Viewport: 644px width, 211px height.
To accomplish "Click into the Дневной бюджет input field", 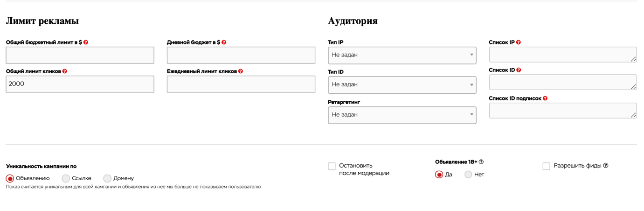I will coord(241,55).
